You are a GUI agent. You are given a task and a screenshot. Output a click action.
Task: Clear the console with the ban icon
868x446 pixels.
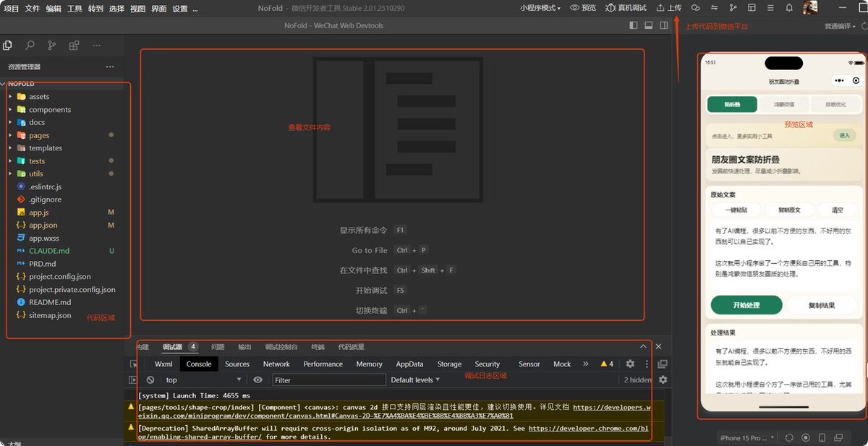click(150, 379)
